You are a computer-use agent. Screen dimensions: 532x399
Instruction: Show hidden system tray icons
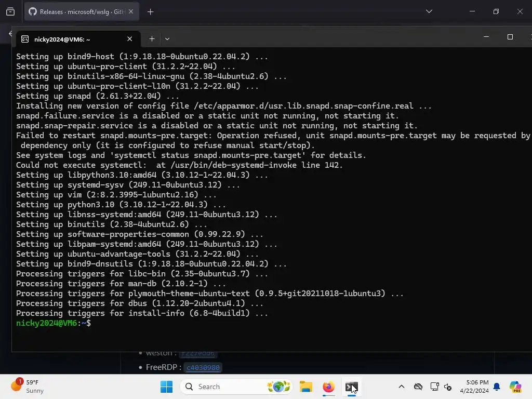tap(402, 387)
